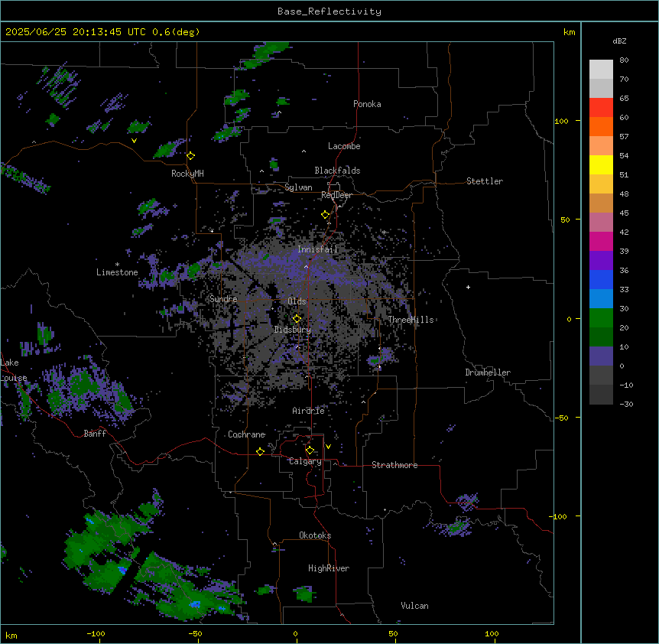659x644 pixels.
Task: Click the HighRiver city label
Action: click(329, 568)
